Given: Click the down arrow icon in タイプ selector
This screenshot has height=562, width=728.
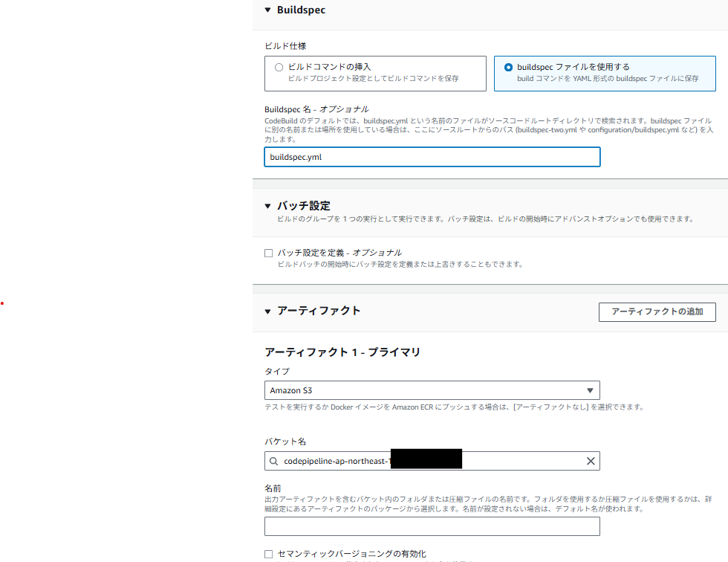Looking at the screenshot, I should coord(590,390).
